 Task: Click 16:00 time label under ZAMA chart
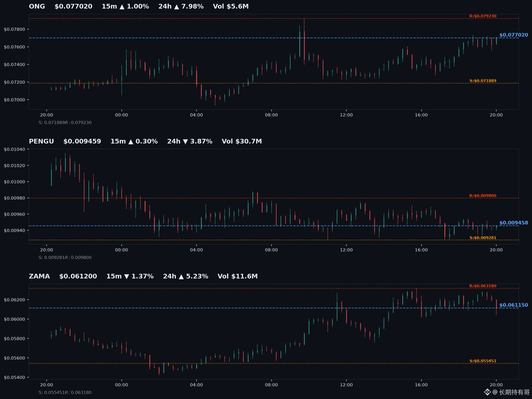pos(421,385)
